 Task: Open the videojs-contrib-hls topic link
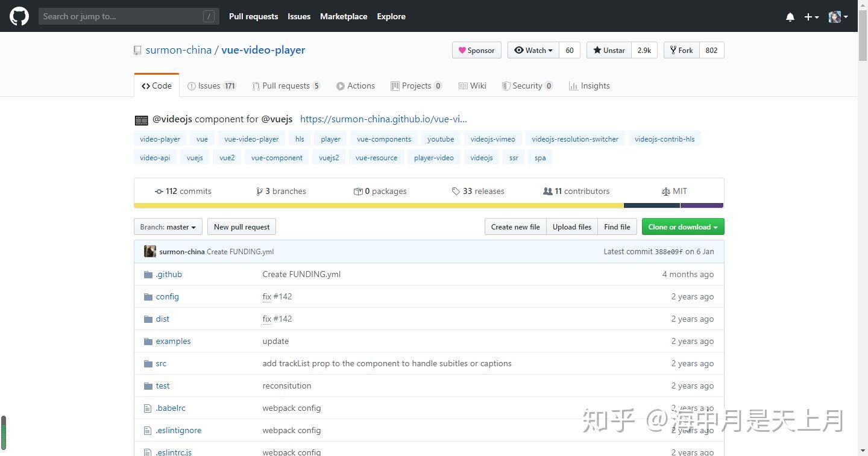[x=664, y=139]
